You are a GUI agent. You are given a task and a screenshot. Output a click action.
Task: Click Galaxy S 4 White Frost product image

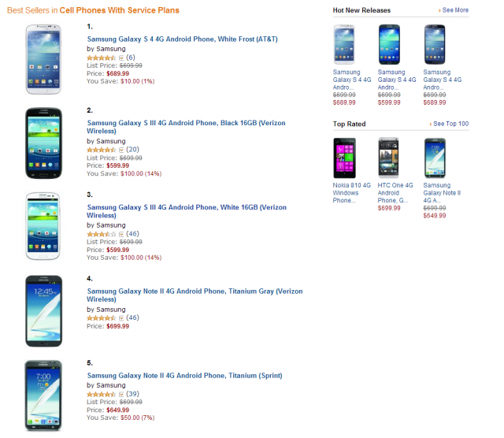43,60
